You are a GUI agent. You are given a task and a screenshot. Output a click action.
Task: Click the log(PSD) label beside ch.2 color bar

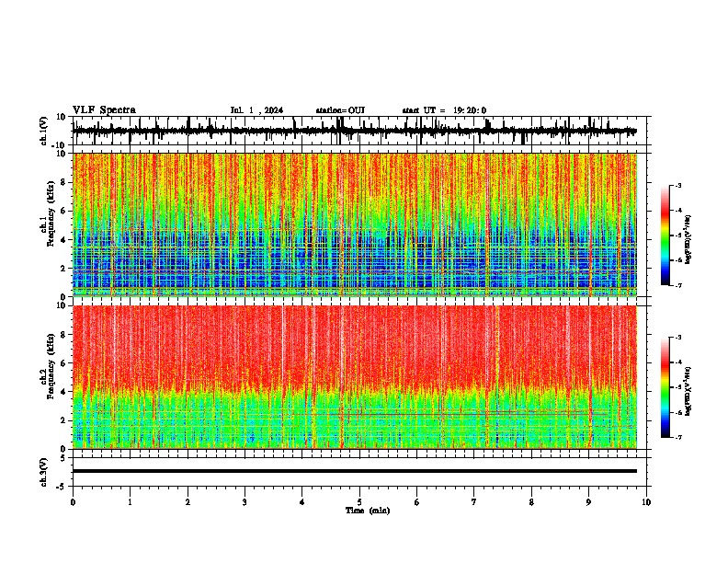coord(688,391)
